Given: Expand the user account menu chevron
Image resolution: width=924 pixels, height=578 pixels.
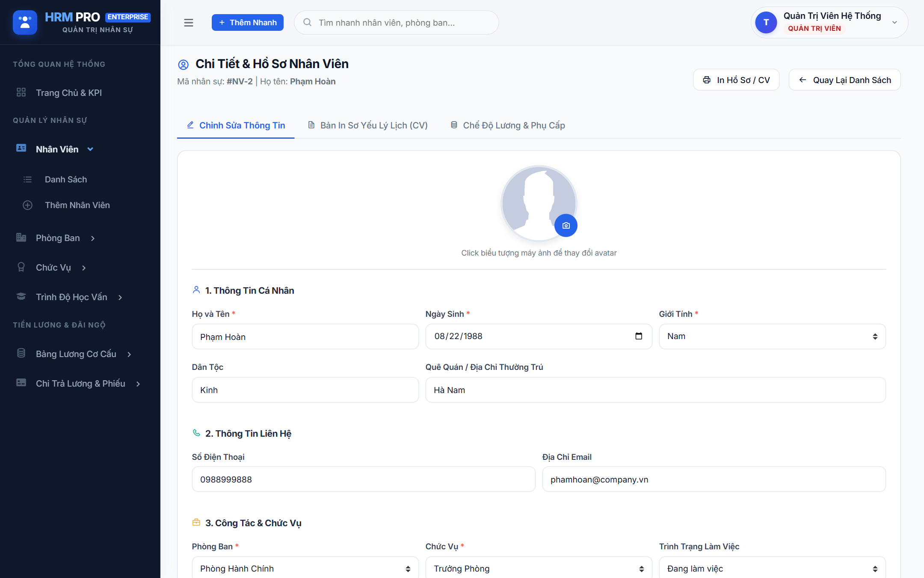Looking at the screenshot, I should [894, 23].
